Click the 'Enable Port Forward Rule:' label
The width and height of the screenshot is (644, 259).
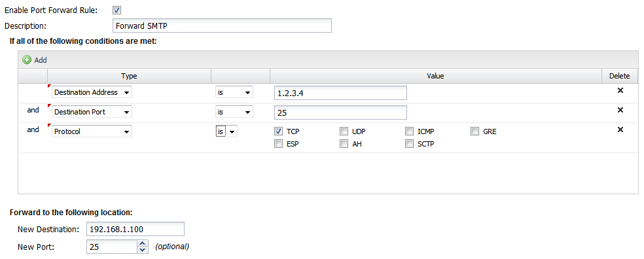click(x=51, y=10)
